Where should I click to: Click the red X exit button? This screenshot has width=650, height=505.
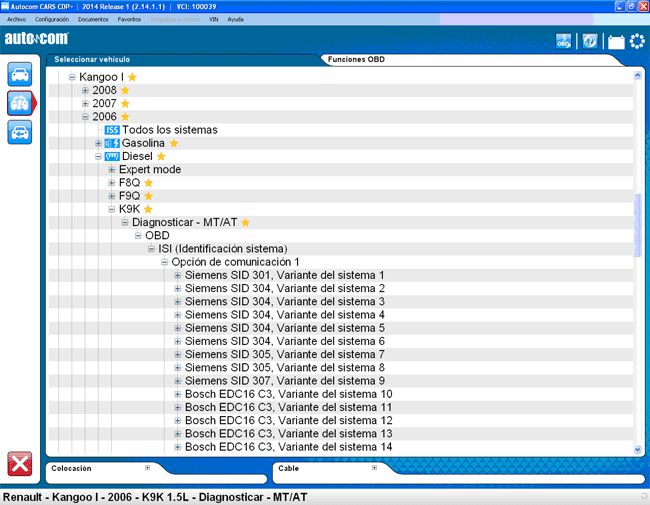19,464
